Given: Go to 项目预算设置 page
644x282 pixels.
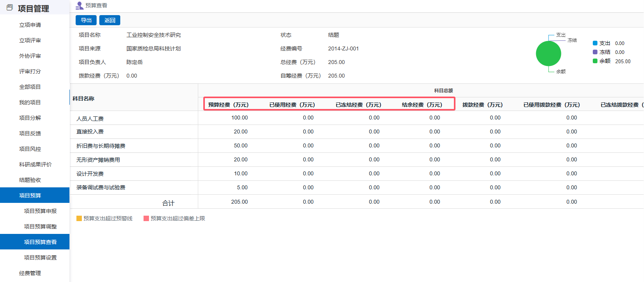Looking at the screenshot, I should 40,258.
